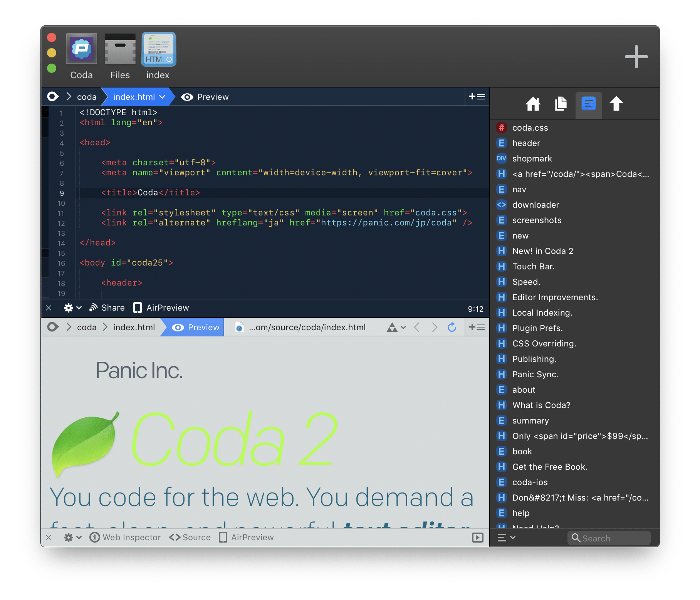Open the Web Inspector

point(125,537)
